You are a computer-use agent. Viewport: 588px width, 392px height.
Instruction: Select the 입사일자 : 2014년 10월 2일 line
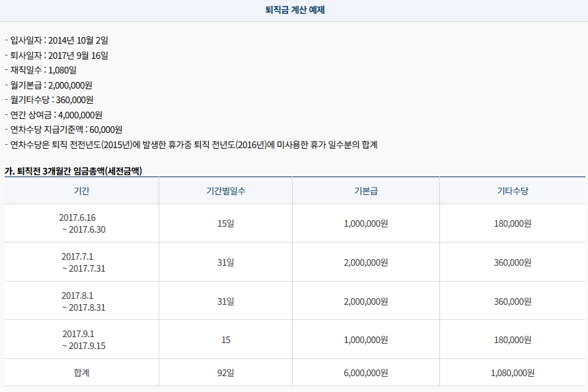click(x=57, y=40)
